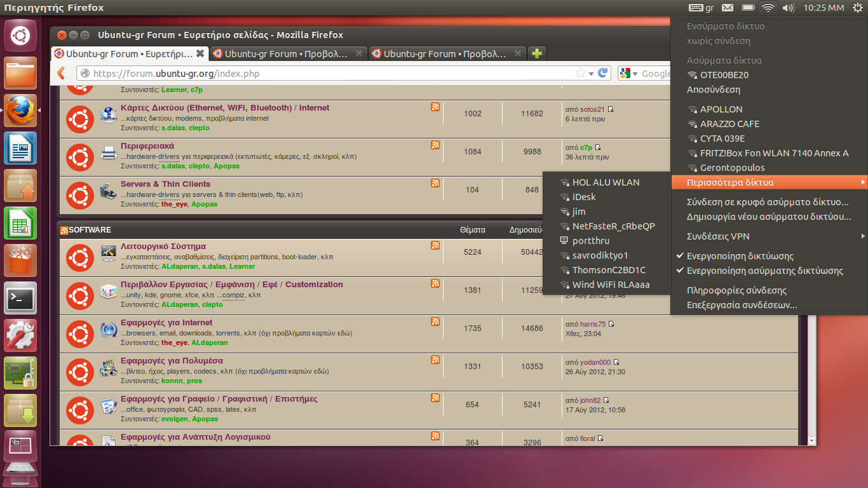Open the Servers & Thin Clients forum link
868x488 pixels.
tap(165, 184)
